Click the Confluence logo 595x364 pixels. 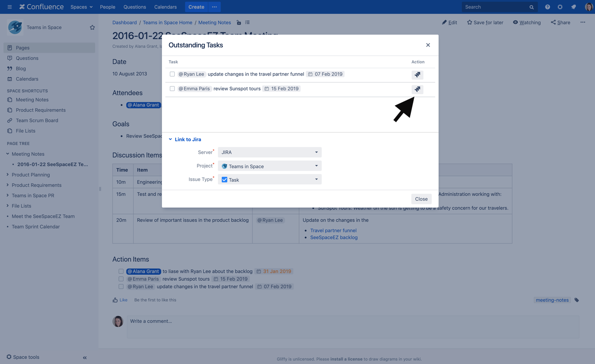41,7
